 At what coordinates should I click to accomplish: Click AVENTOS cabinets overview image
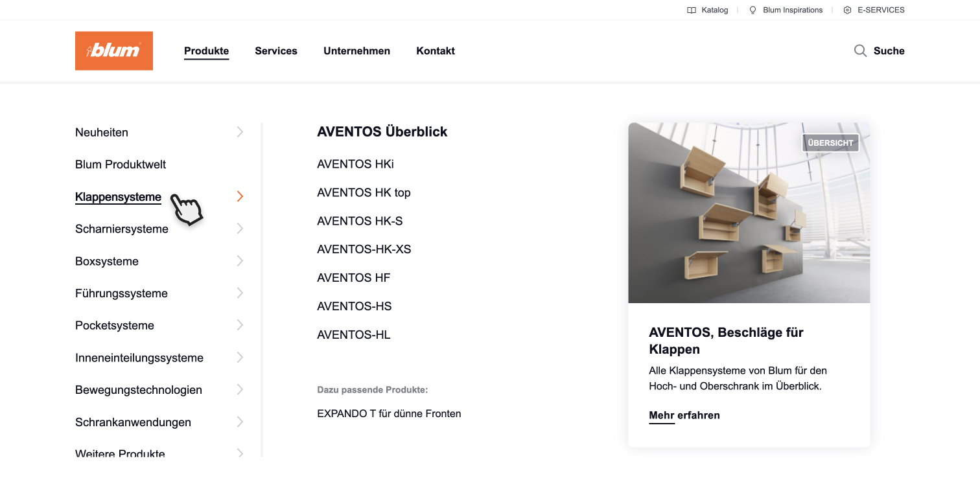[749, 213]
